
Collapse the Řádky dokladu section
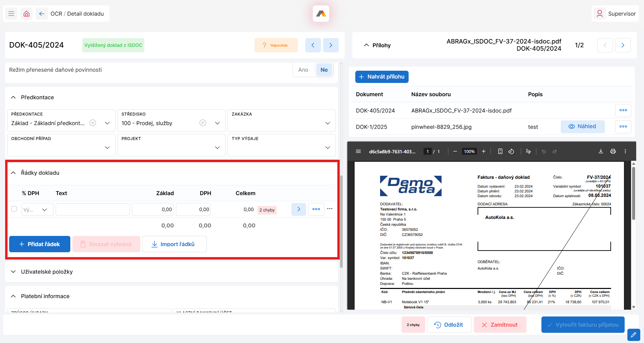click(x=13, y=173)
